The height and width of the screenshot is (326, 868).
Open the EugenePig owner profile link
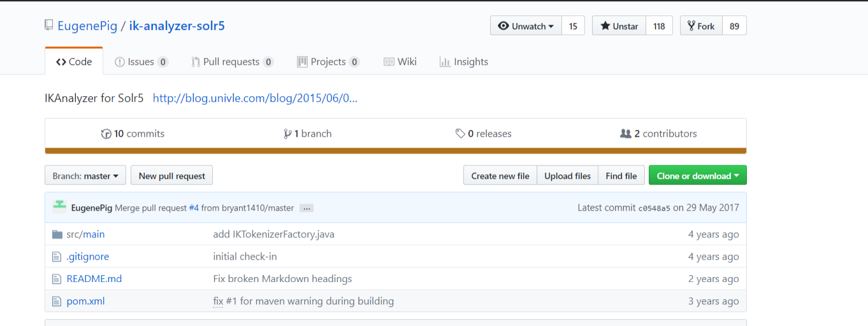point(87,25)
